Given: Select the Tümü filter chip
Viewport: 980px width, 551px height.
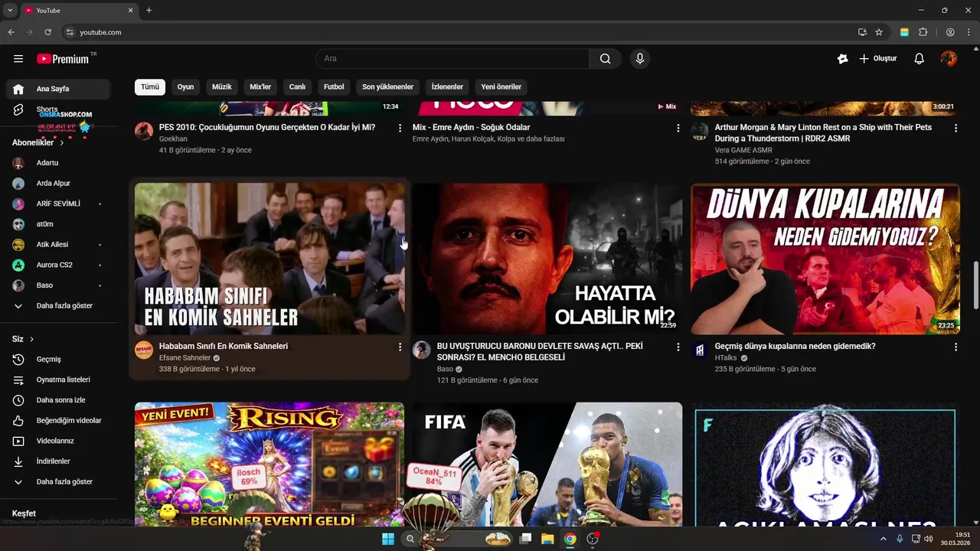Looking at the screenshot, I should point(150,86).
